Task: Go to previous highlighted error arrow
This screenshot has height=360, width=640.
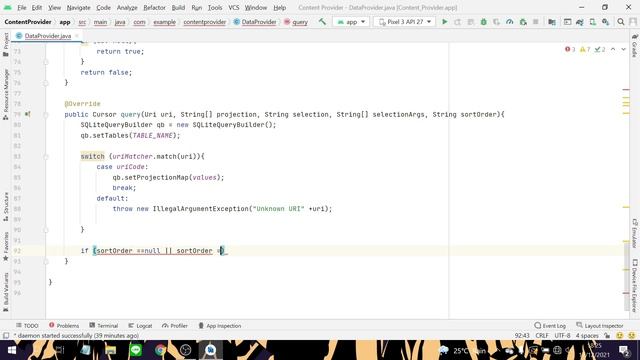Action: [613, 49]
